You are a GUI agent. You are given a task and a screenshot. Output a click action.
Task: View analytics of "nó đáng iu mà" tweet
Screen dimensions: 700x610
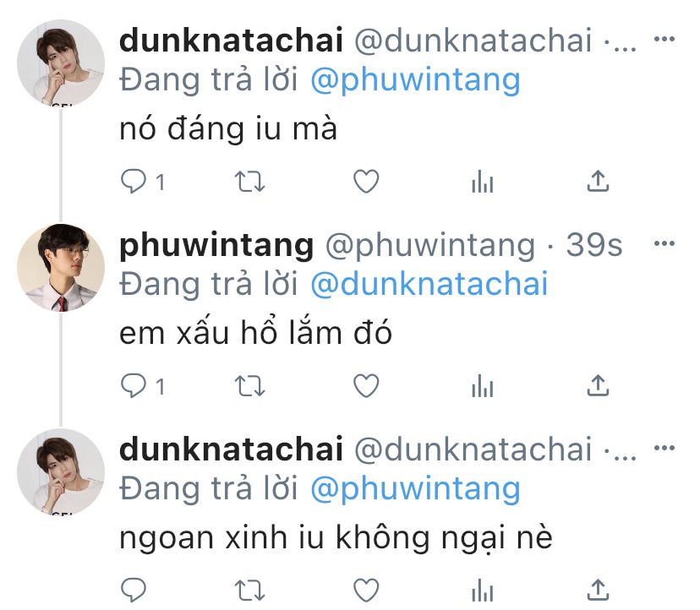[x=483, y=182]
